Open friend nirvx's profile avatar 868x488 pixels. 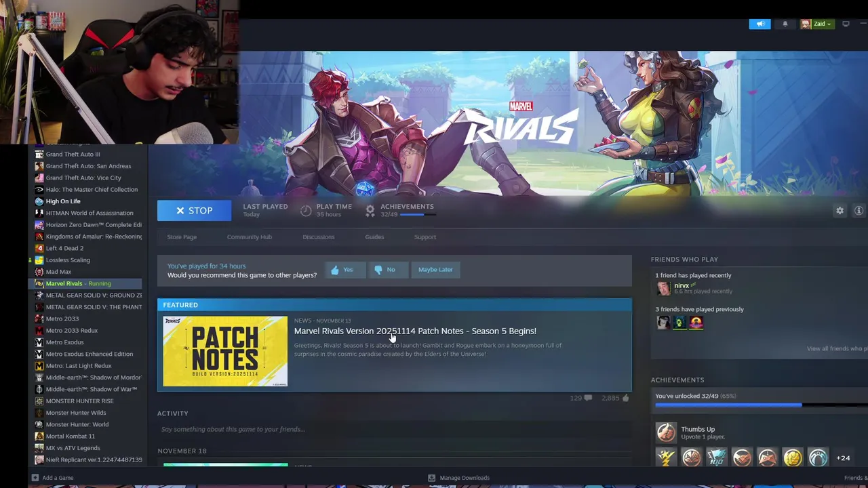[x=663, y=287]
